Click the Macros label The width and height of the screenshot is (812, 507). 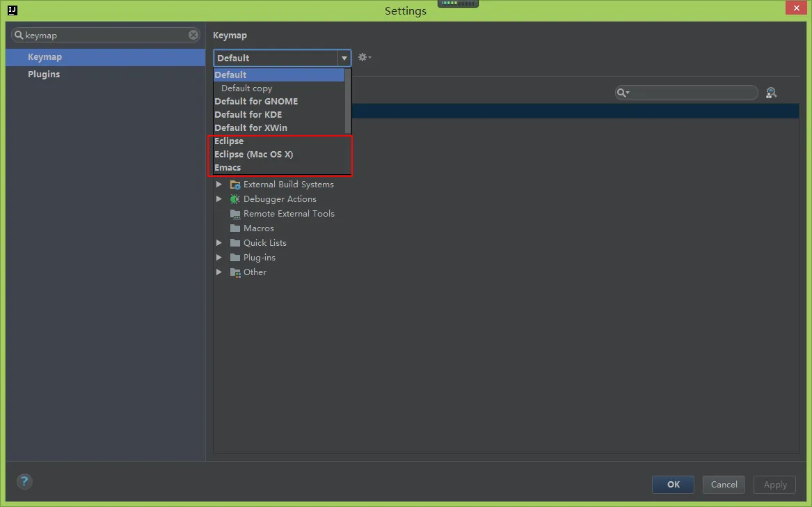(258, 228)
